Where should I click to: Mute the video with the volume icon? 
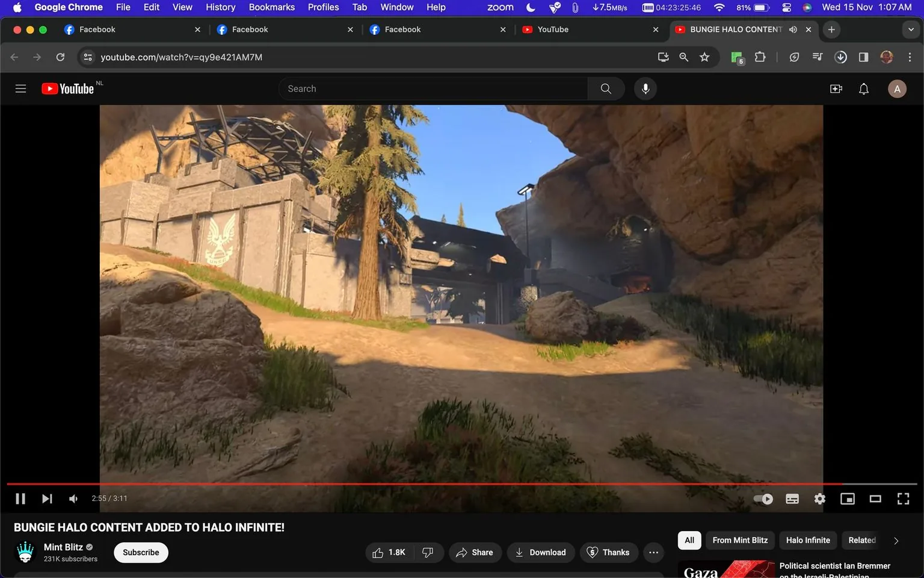click(73, 499)
